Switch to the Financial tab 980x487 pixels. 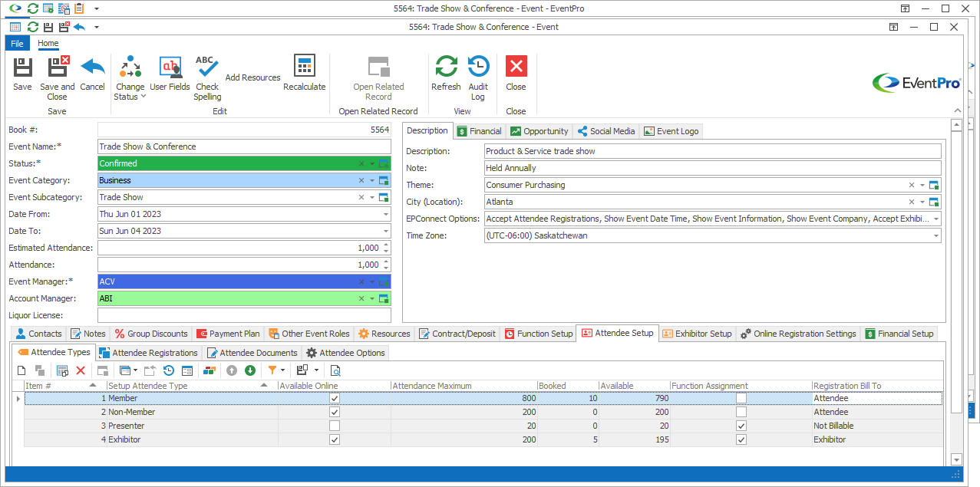coord(479,131)
